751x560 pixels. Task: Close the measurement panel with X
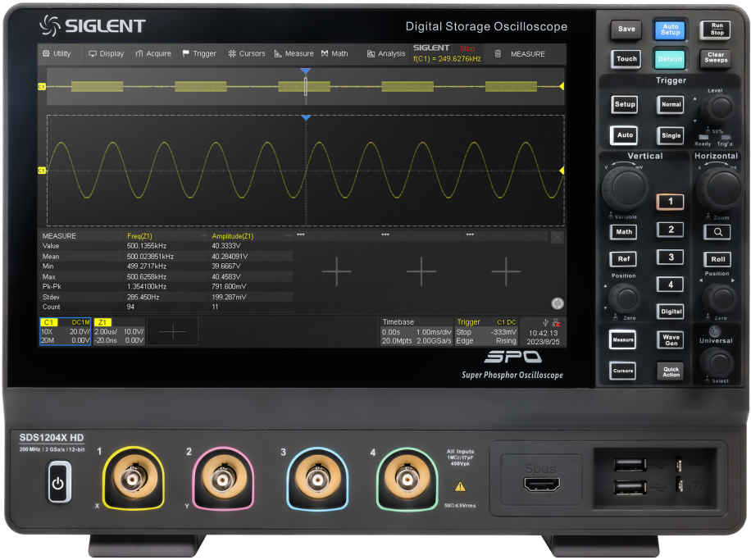[557, 237]
